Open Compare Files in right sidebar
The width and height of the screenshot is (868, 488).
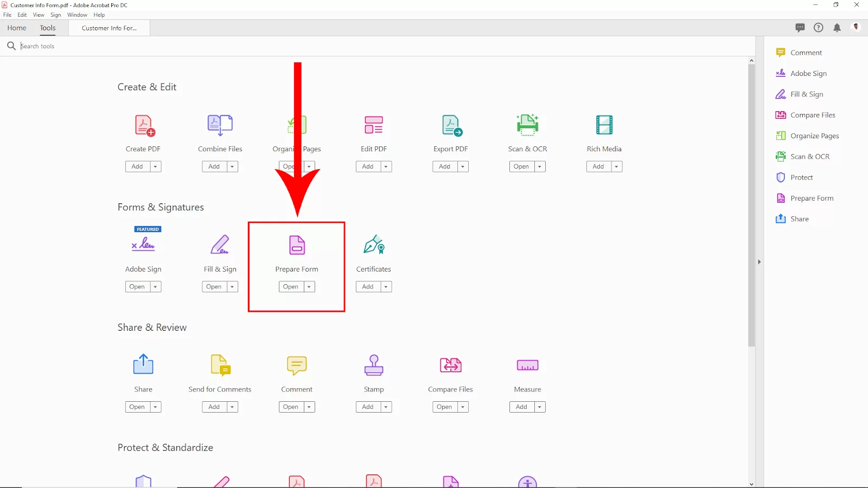click(806, 115)
